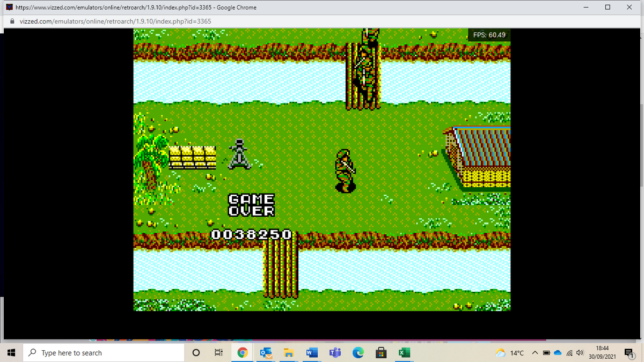Minimize the Chrome window

coord(585,8)
